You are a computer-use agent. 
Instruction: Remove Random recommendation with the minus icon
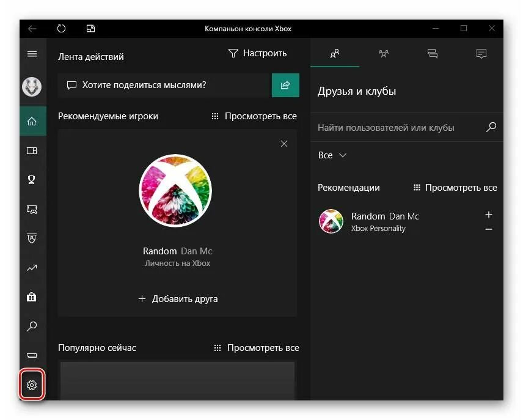489,229
